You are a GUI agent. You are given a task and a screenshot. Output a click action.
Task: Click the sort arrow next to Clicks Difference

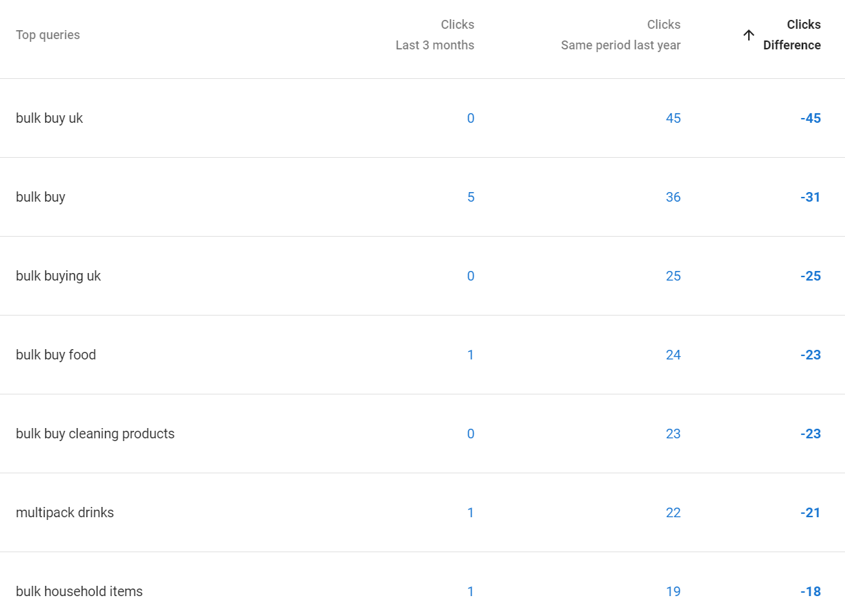tap(749, 35)
